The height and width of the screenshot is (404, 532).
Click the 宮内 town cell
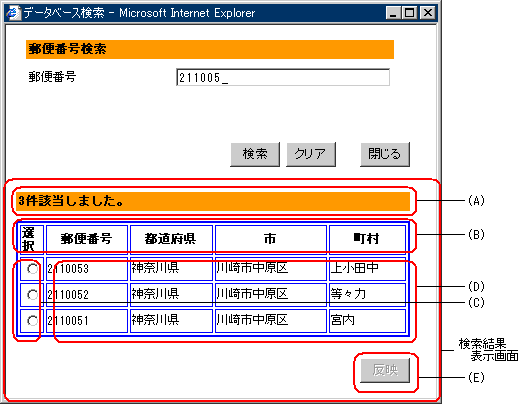click(367, 320)
